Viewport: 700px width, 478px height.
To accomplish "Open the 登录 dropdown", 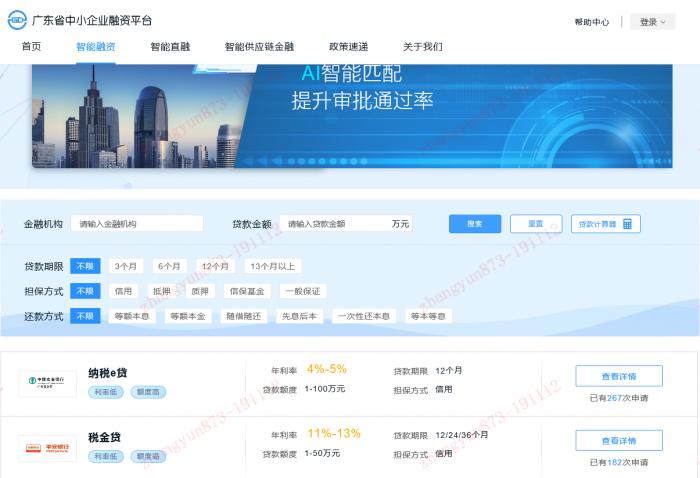I will coord(652,22).
